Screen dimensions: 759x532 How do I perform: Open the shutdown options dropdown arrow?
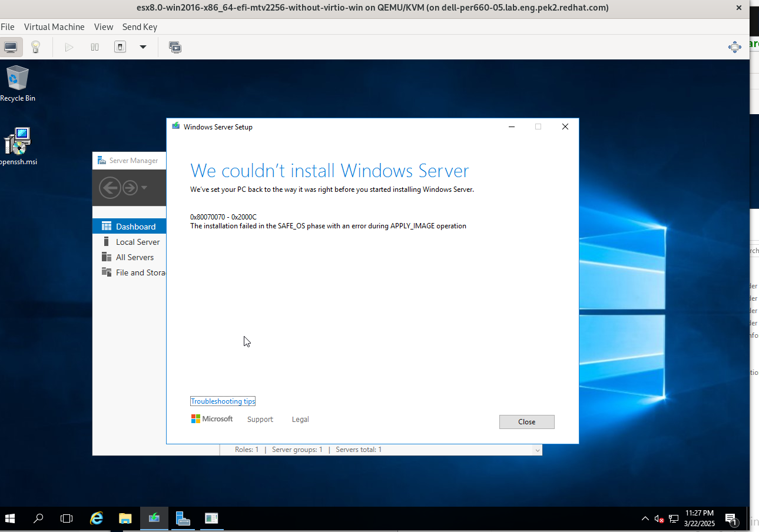pos(142,47)
